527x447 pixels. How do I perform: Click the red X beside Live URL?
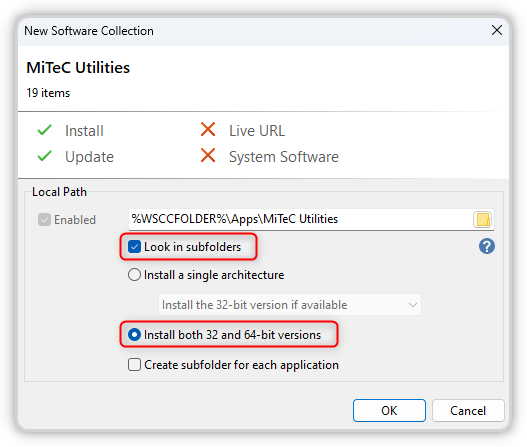[208, 130]
